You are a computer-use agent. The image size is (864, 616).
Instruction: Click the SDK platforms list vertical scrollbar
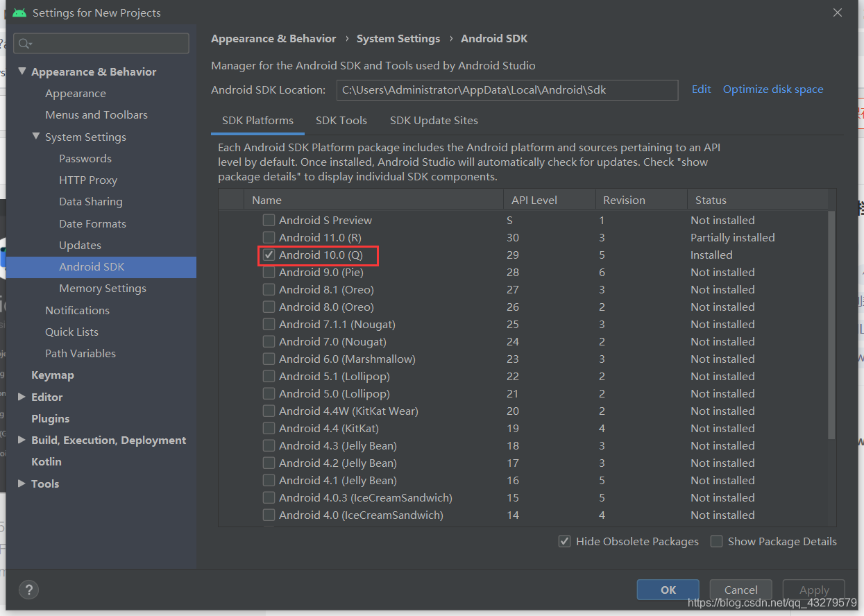click(x=831, y=326)
